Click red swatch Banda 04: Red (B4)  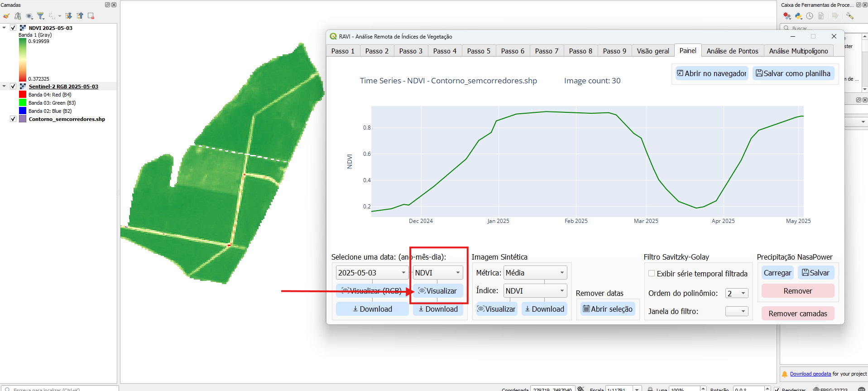[23, 94]
